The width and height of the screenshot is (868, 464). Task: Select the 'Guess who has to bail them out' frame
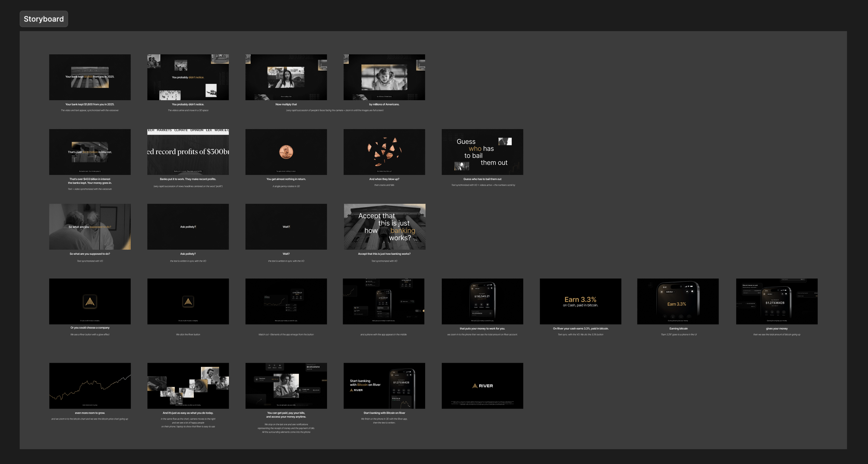click(483, 152)
